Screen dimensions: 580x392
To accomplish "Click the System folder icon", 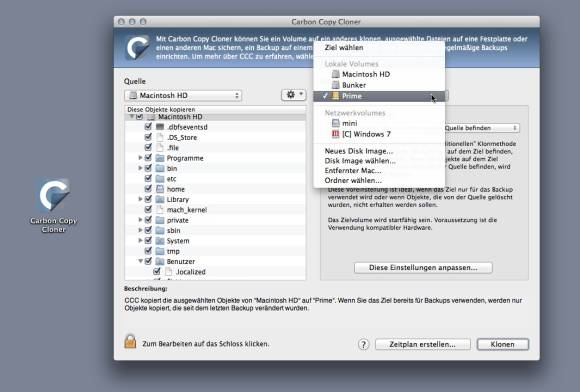I will (160, 241).
